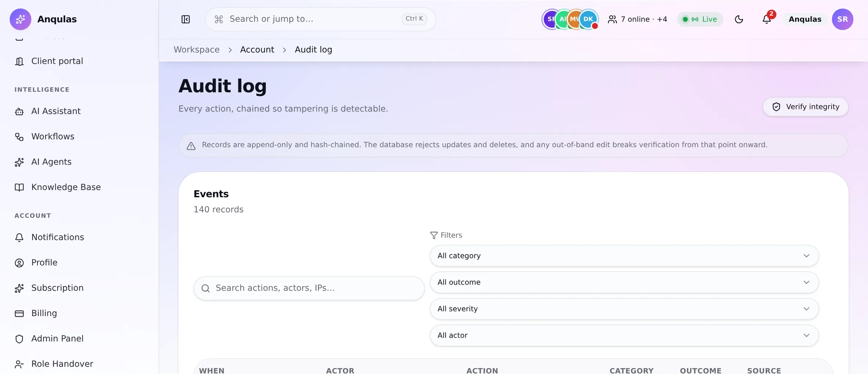Open the All actor dropdown
Viewport: 868px width, 374px height.
pos(624,335)
